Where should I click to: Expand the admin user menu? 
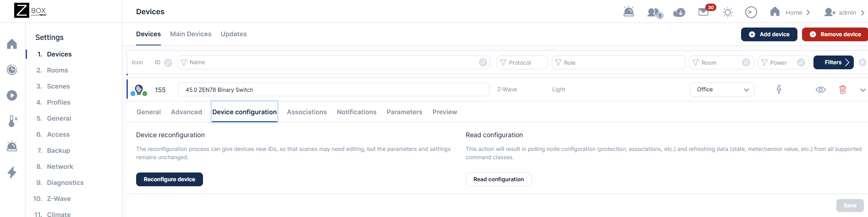[x=844, y=12]
